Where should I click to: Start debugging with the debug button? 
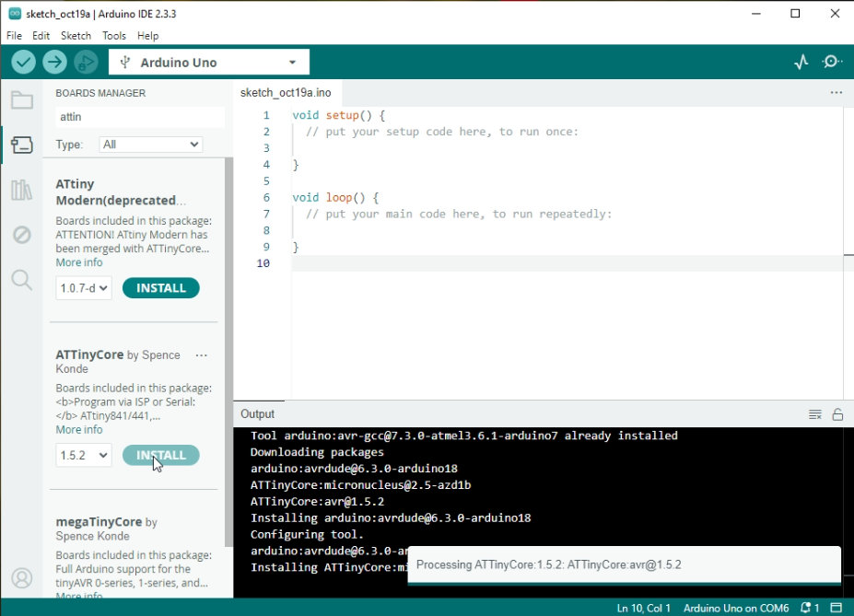point(86,62)
